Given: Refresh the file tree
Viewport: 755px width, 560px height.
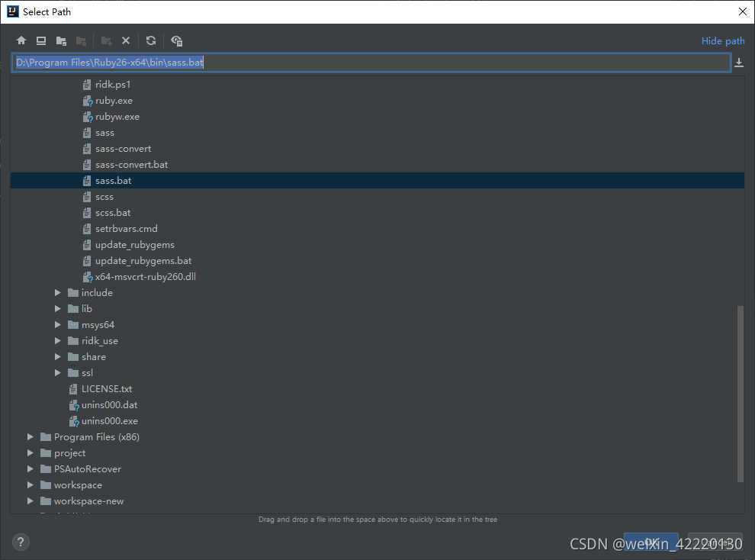Looking at the screenshot, I should click(x=151, y=40).
